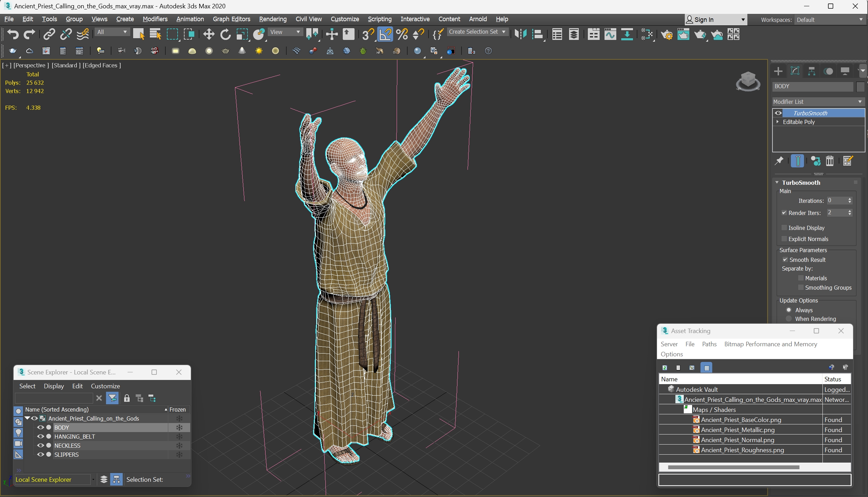Refresh Asset Tracking list icon
868x497 pixels.
[665, 367]
